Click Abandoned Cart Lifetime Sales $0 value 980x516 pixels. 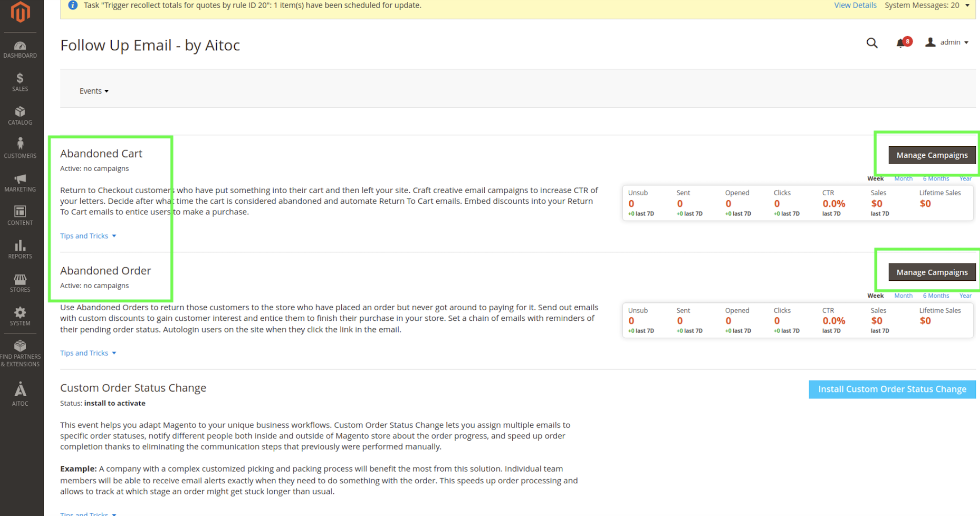[925, 204]
